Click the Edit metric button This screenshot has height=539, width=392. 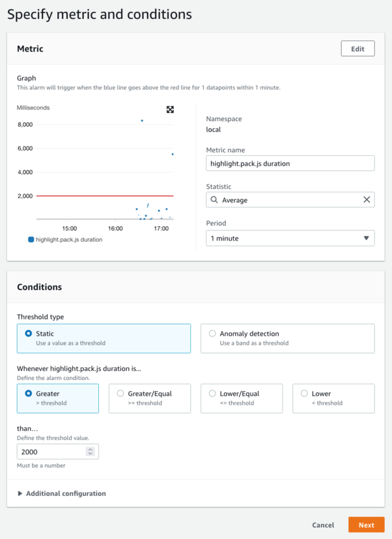pyautogui.click(x=357, y=49)
